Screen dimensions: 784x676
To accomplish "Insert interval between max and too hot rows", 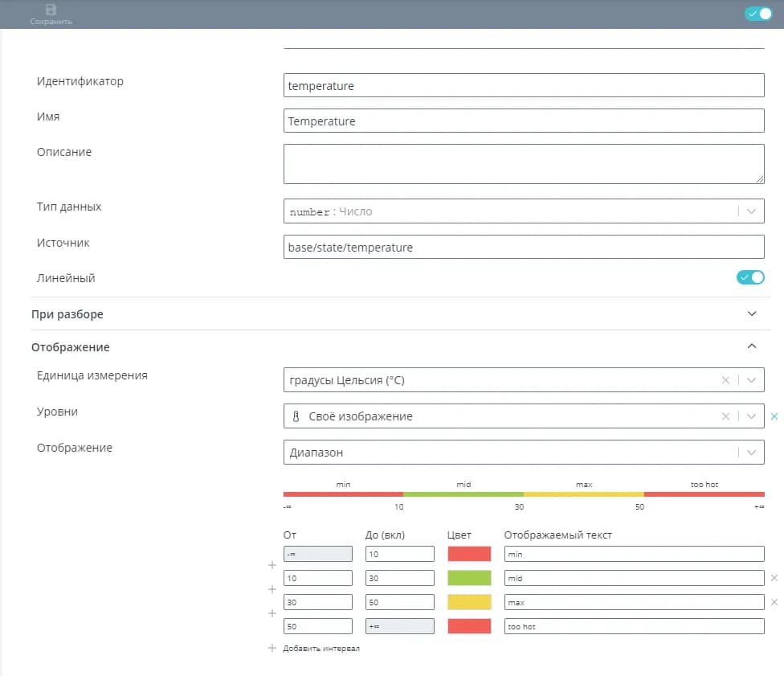I will tap(272, 614).
